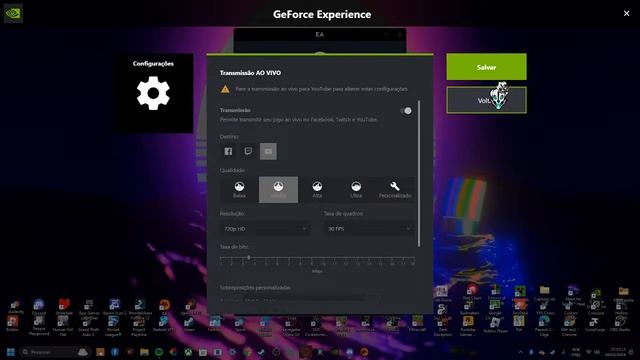Open the Human Fall Flat desktop shortcut
Screen dimensions: 640x360
[62, 327]
